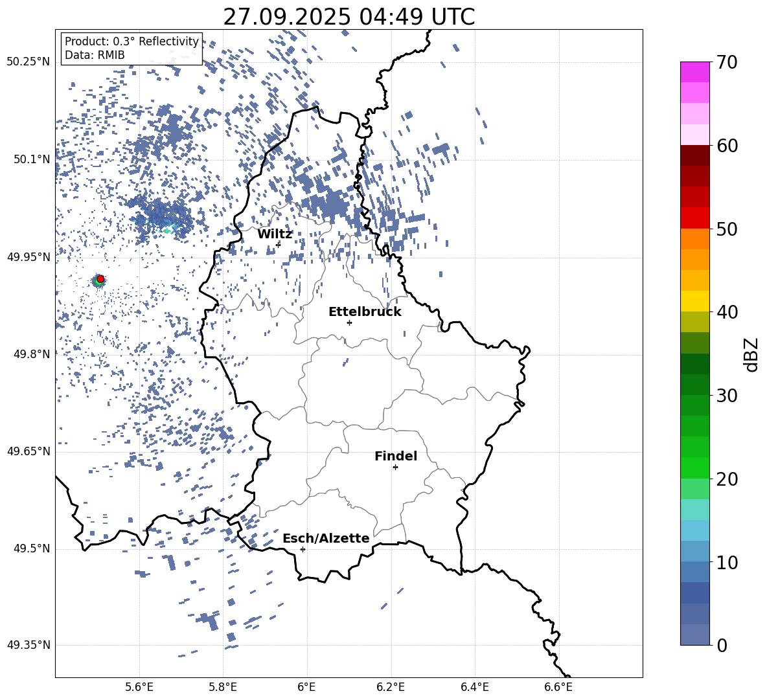Click the 49.5°N latitude label
This screenshot has width=767, height=700.
(32, 548)
